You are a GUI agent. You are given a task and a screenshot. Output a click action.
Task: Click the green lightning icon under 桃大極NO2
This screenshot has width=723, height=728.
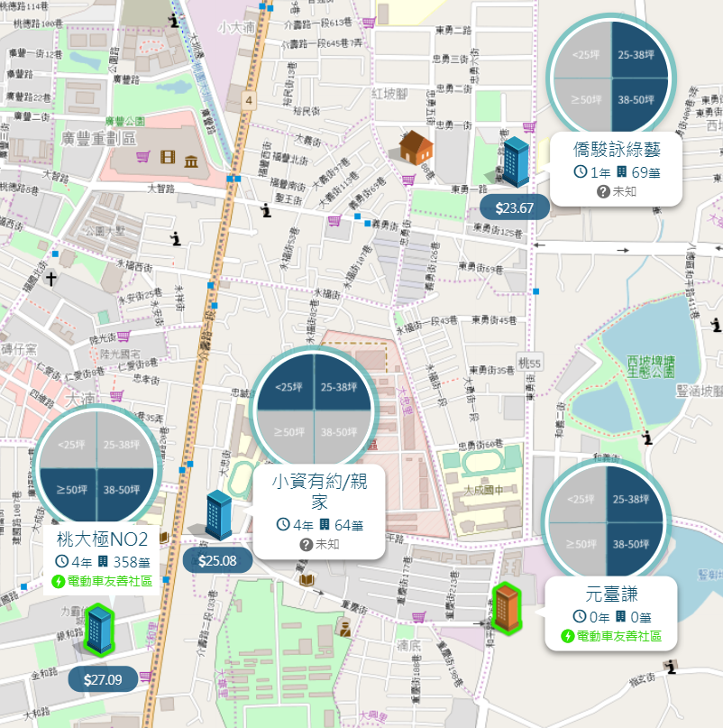coord(58,581)
